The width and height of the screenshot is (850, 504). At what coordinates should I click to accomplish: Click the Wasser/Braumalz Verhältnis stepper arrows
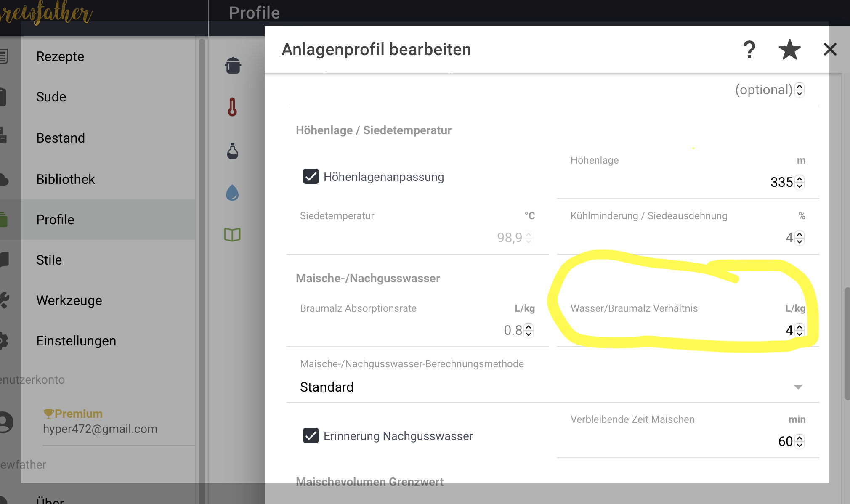[800, 330]
